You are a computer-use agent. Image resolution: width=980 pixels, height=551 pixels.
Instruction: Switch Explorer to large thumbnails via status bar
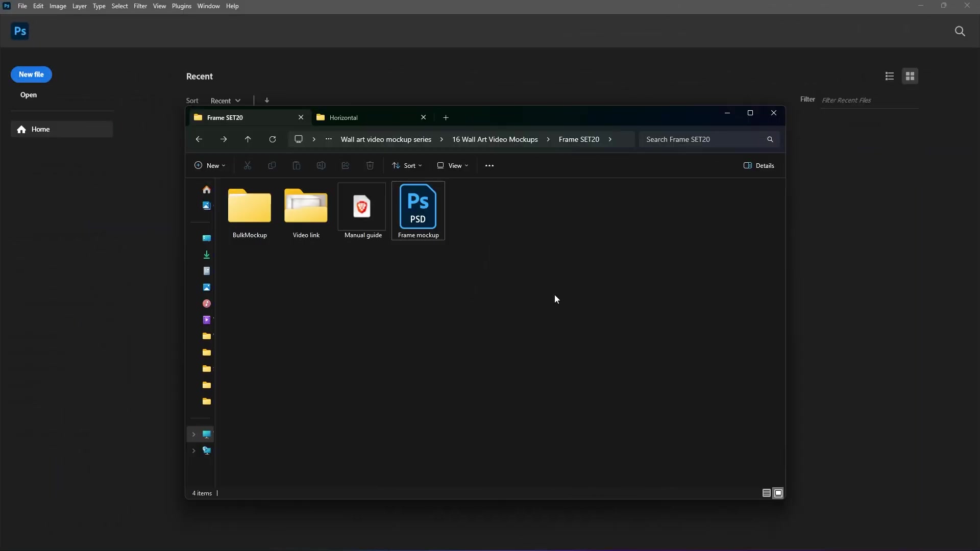point(779,493)
